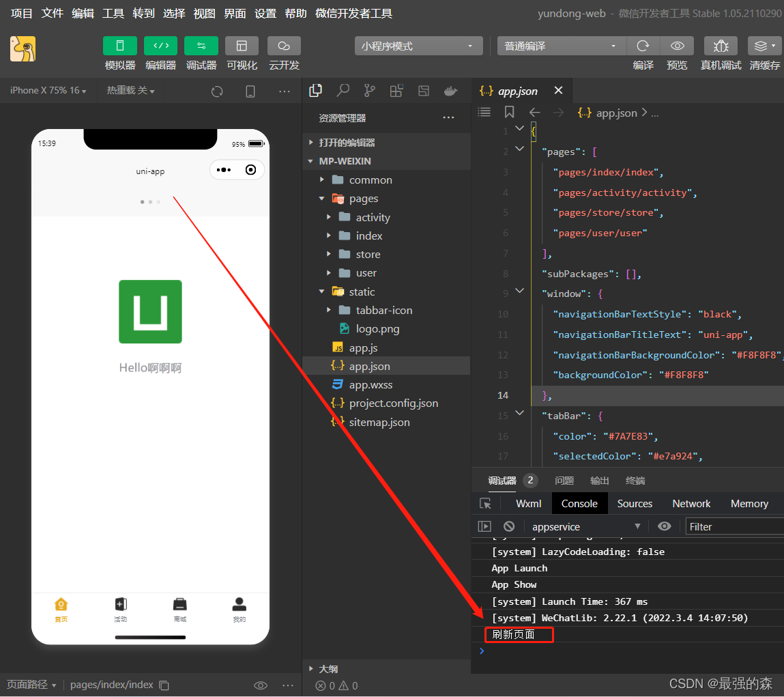The height and width of the screenshot is (697, 784).
Task: Toggle the debugger (调试器) panel button
Action: (201, 46)
